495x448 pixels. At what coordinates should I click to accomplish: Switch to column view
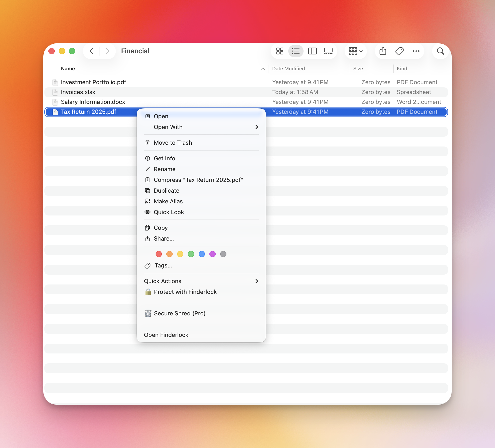[x=312, y=51]
